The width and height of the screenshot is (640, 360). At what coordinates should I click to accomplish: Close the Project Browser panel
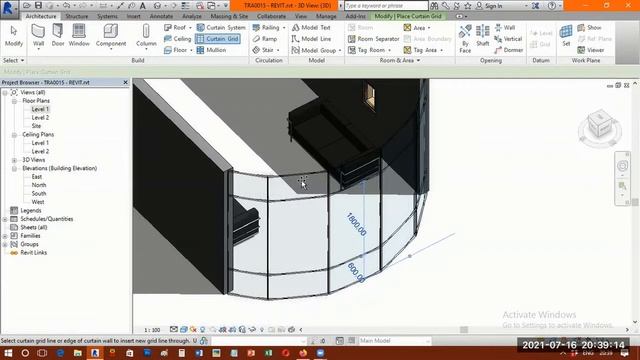[125, 82]
